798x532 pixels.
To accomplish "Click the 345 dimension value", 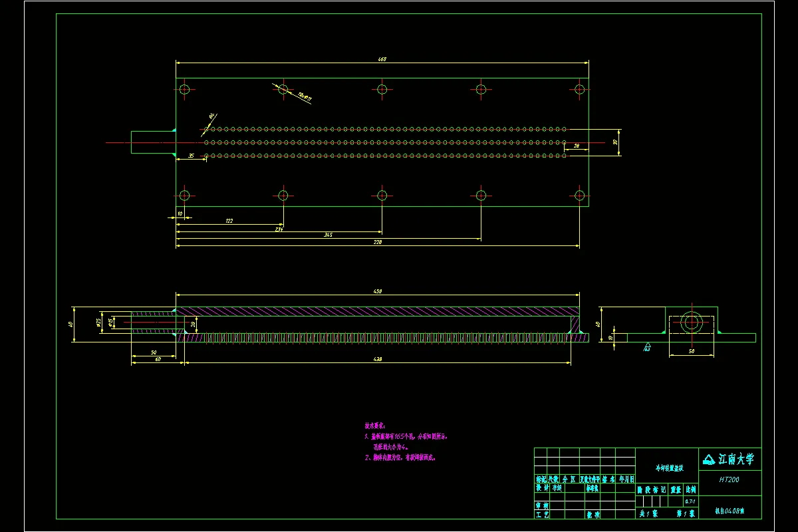I will [328, 235].
